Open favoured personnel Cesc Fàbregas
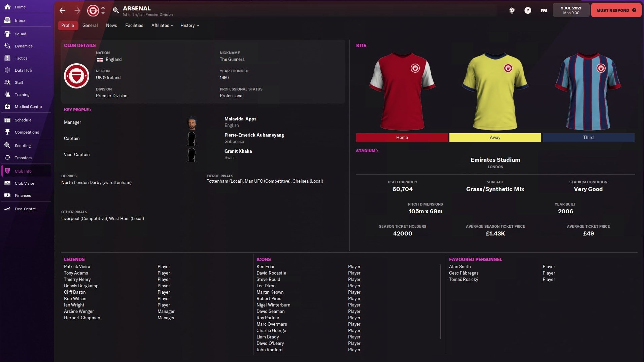Viewport: 644px width, 362px height. (x=464, y=273)
